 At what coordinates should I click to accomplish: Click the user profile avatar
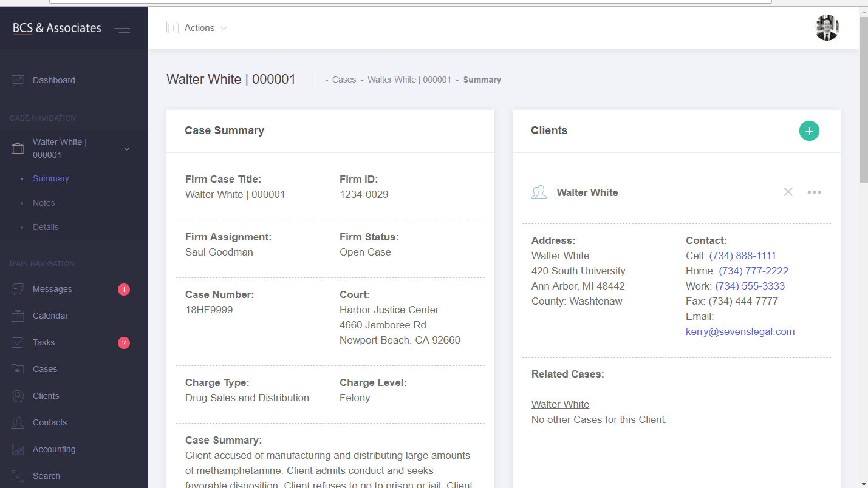827,28
